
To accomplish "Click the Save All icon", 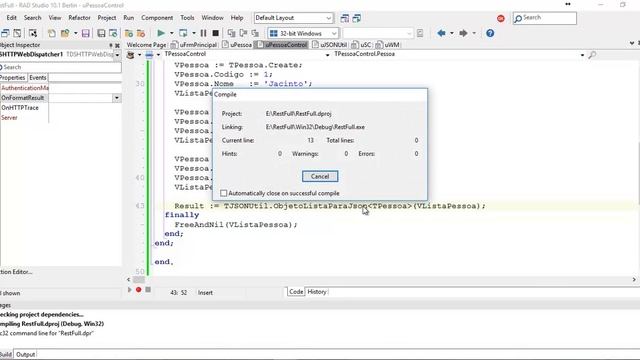I will coord(101,33).
